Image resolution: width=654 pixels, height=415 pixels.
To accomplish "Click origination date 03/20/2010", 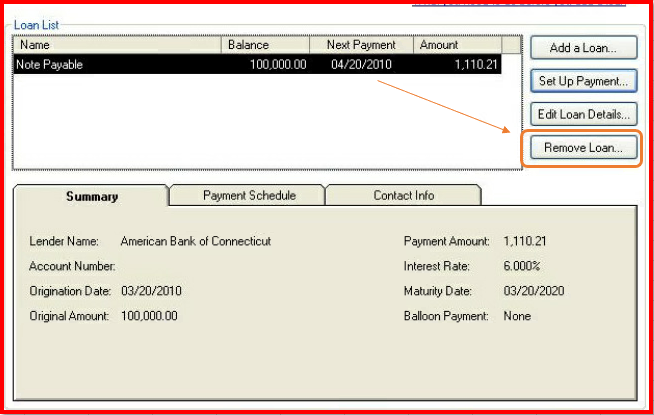I will 151,291.
